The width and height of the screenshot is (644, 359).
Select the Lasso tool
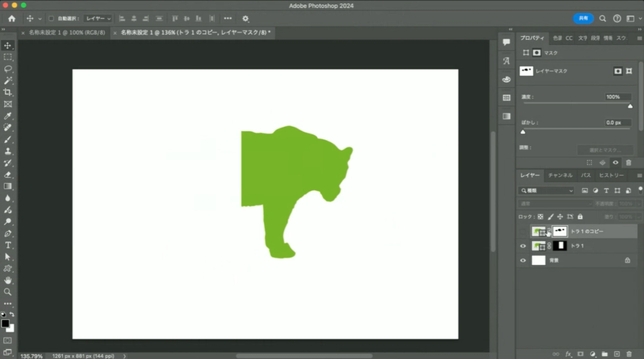coord(8,69)
